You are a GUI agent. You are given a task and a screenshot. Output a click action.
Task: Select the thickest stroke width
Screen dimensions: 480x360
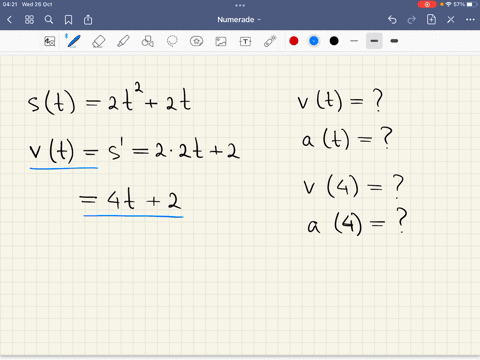pyautogui.click(x=394, y=41)
